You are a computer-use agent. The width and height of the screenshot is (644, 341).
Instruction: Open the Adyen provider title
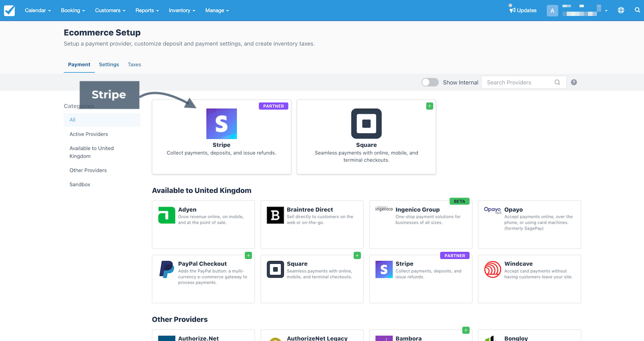(x=187, y=210)
